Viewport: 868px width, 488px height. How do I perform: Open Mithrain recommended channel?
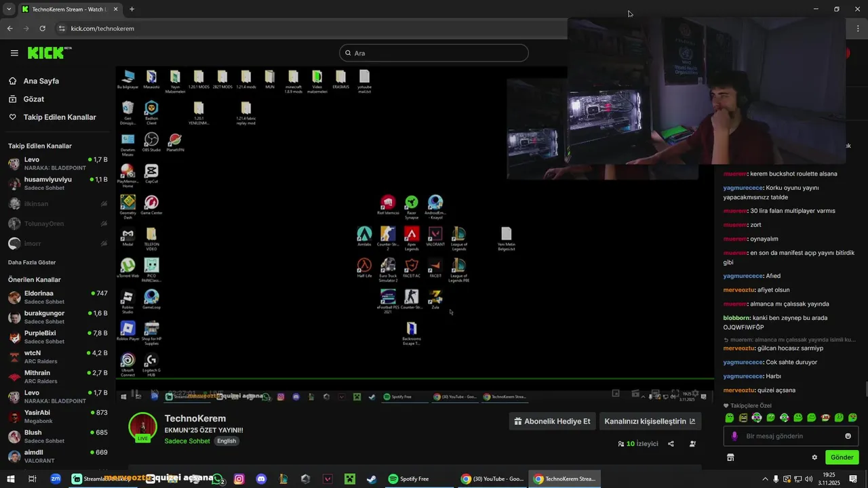tap(58, 377)
